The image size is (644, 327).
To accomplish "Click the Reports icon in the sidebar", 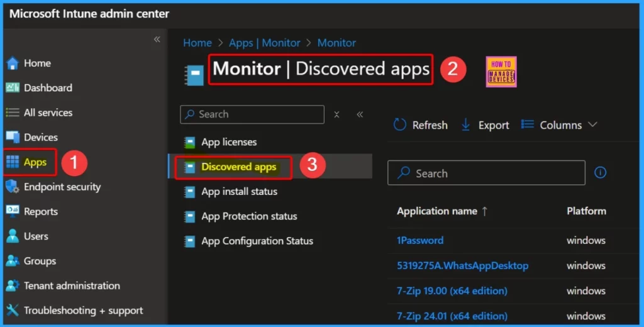I will pos(13,211).
